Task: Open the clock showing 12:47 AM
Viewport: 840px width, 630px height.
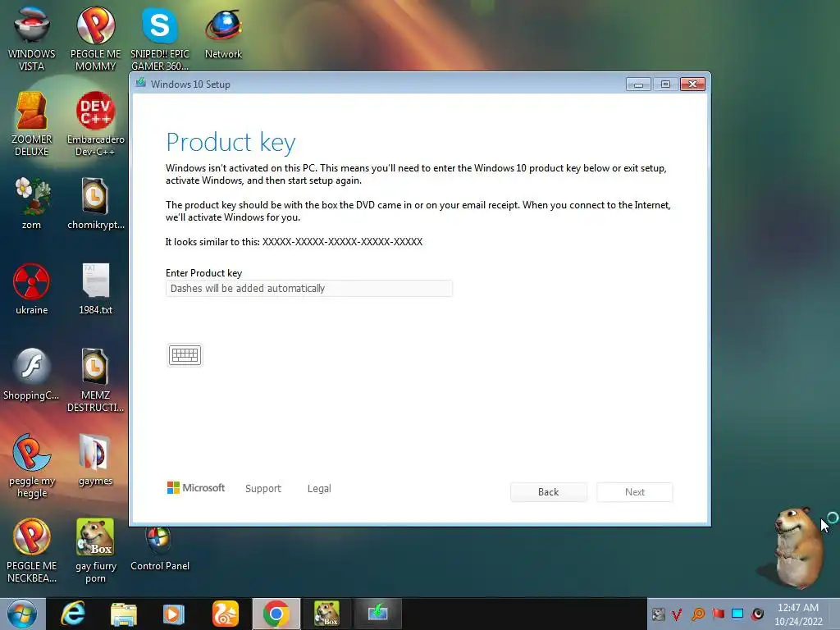Action: [797, 614]
